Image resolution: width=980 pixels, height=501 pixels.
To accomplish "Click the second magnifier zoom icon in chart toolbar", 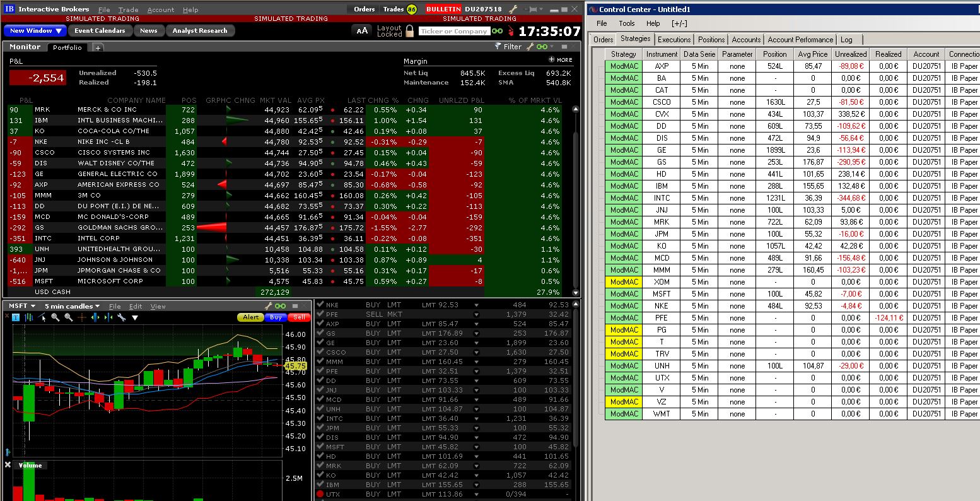I will tap(68, 317).
